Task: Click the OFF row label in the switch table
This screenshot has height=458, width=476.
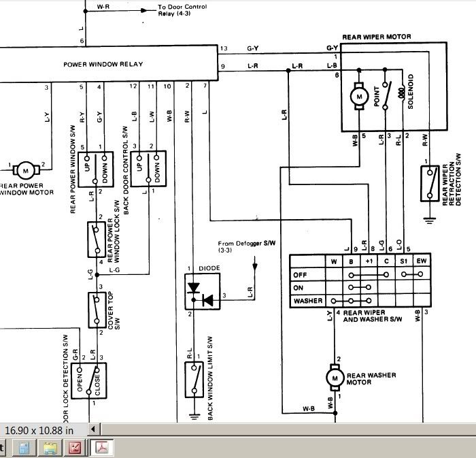Action: tap(300, 274)
